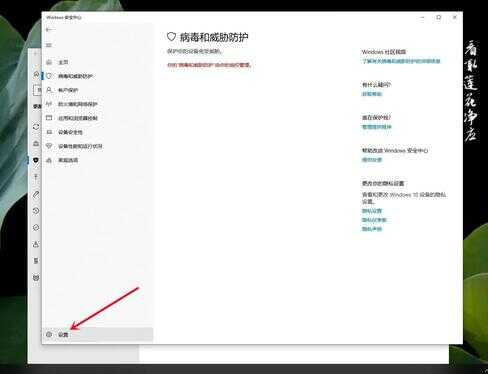Click Delivery Optimization icon in Settings window

tap(36, 143)
